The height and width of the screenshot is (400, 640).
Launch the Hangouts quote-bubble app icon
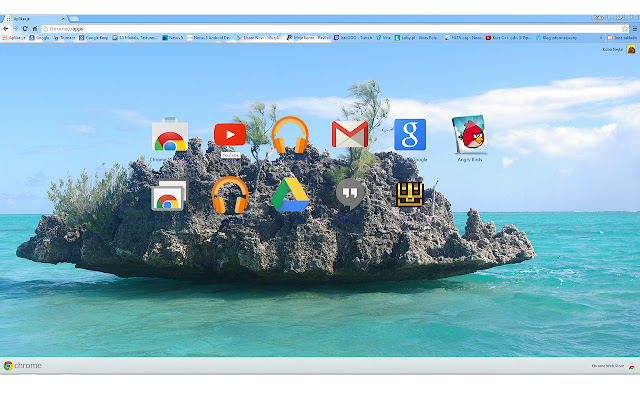point(350,193)
